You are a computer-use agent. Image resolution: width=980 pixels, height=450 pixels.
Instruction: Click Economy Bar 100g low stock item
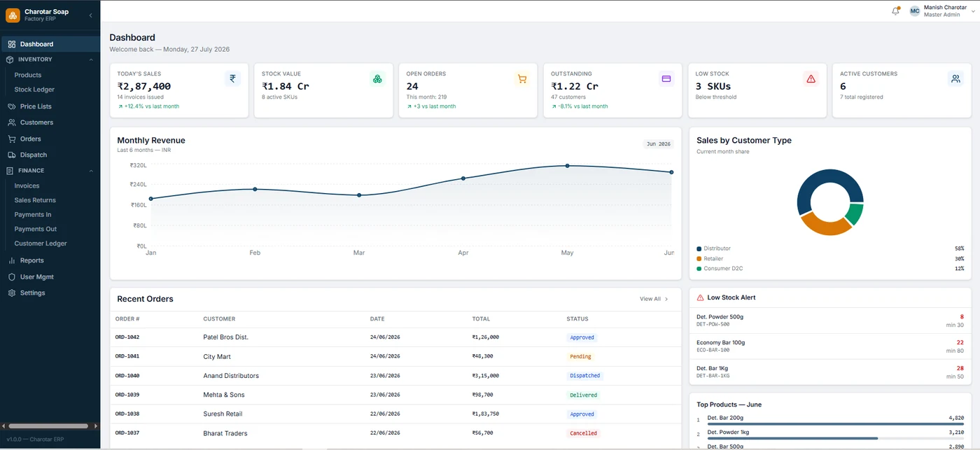[830, 346]
